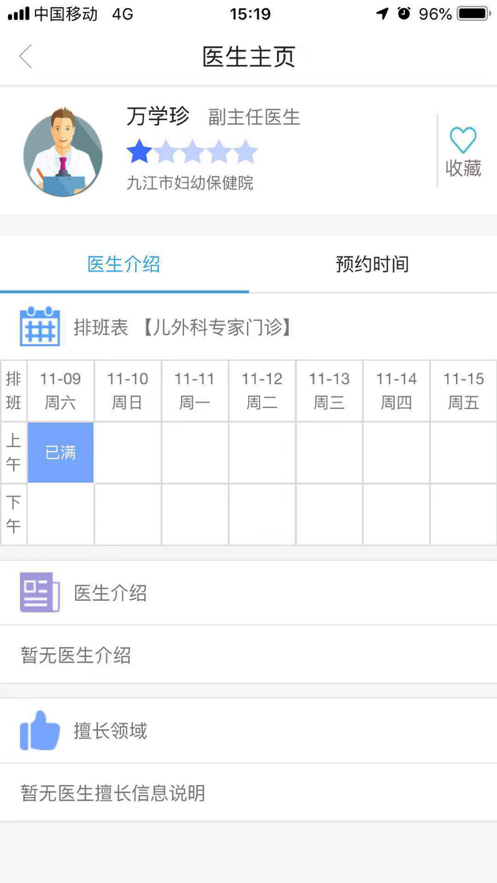Select the first filled star rating
Image resolution: width=497 pixels, height=883 pixels.
point(139,151)
